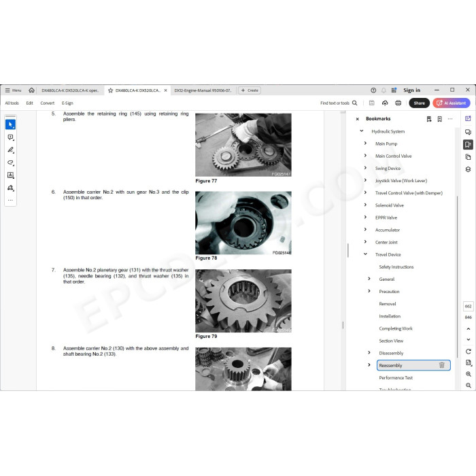Open the Menu hamburger
Screen dimensions: 476x476
[x=13, y=90]
